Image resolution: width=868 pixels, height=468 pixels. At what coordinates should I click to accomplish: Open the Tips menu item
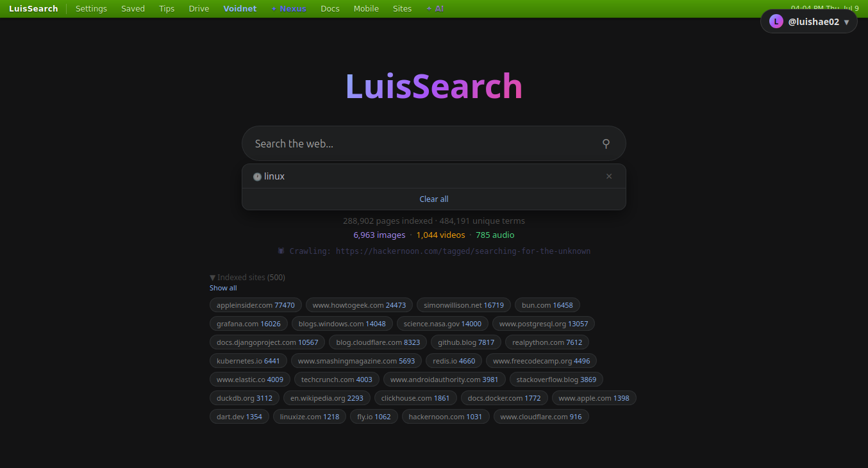pyautogui.click(x=167, y=9)
